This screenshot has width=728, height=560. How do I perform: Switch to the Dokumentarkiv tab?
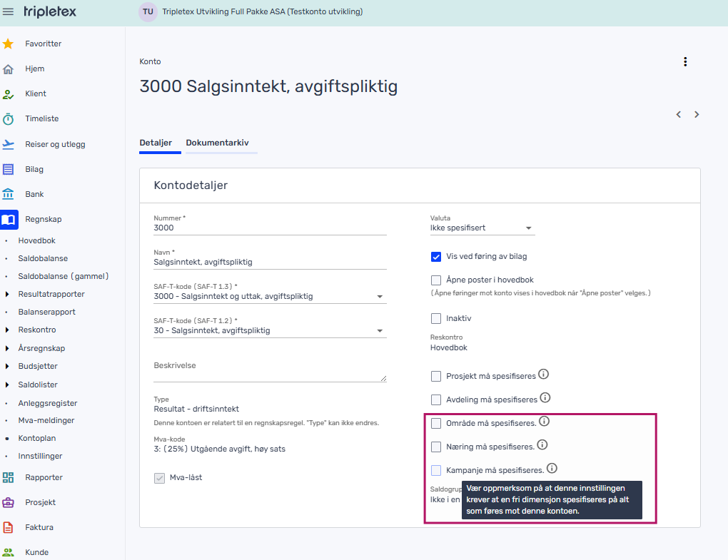point(217,143)
